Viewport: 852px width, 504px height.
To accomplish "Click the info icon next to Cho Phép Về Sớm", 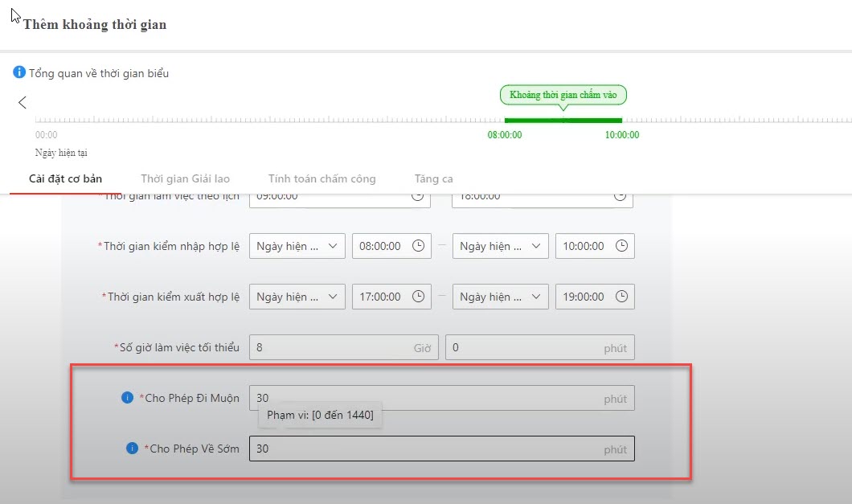I will (x=133, y=449).
